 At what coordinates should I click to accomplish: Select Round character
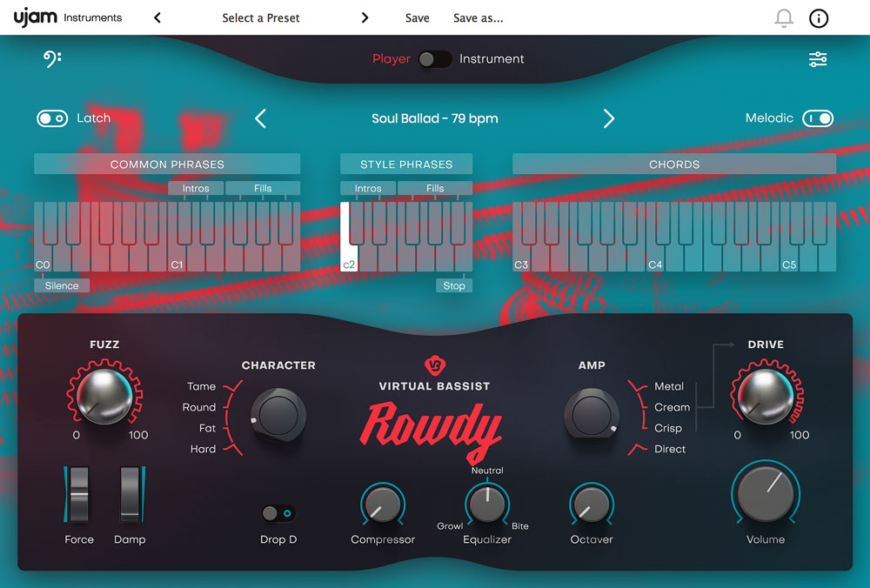pyautogui.click(x=198, y=407)
